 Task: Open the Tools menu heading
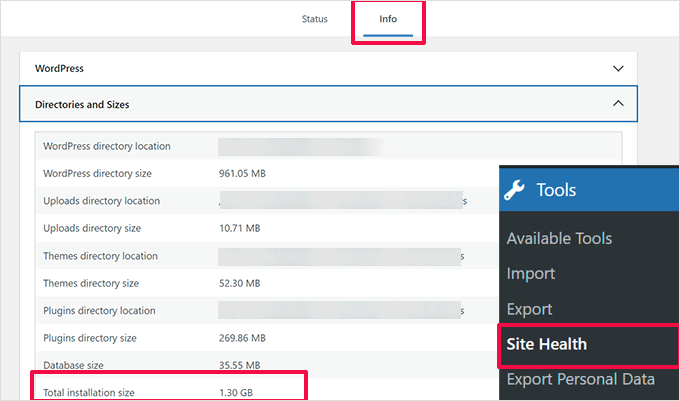[556, 190]
